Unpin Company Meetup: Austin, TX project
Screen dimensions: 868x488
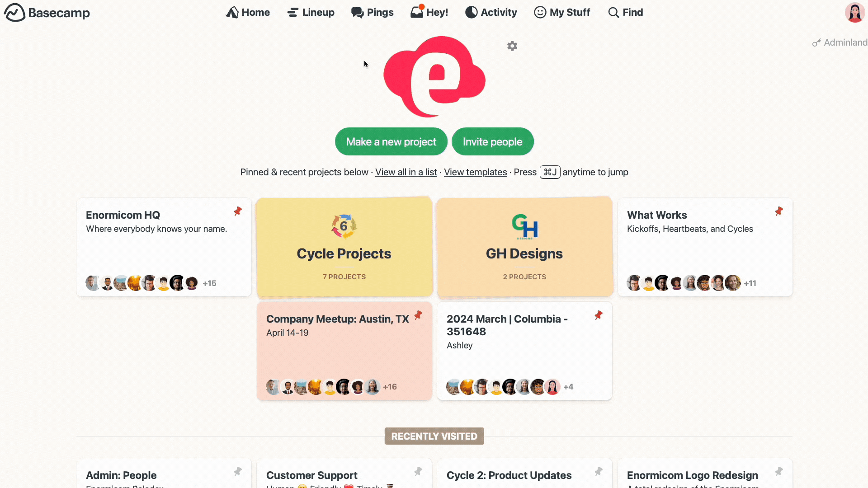[x=418, y=315]
